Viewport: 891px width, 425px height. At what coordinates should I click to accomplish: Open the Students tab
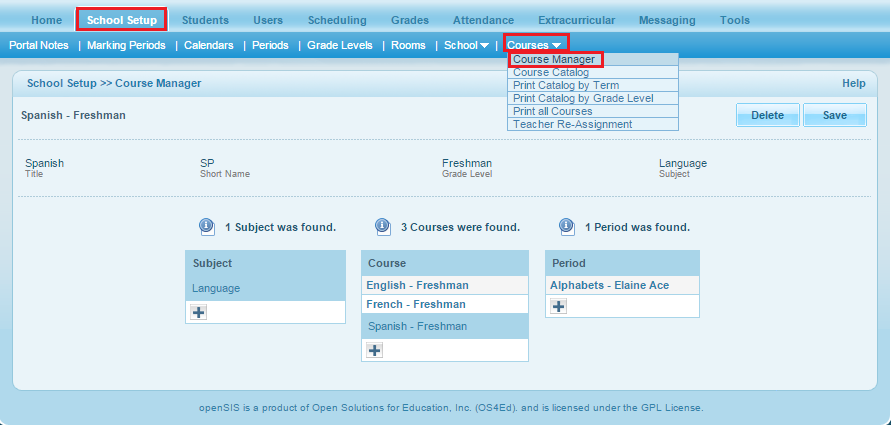(x=205, y=20)
